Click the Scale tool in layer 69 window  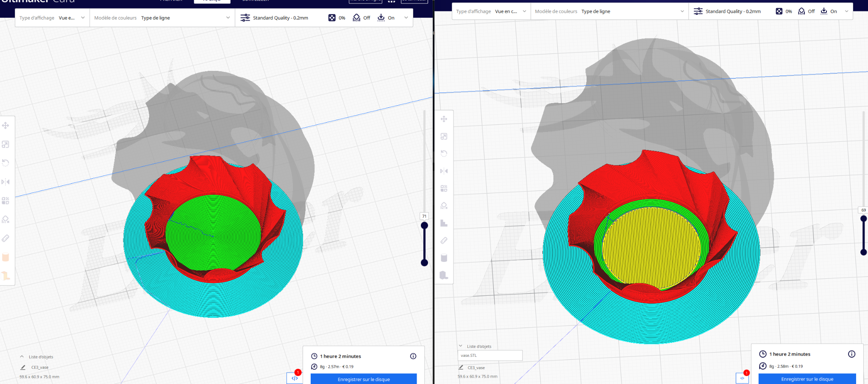tap(444, 137)
